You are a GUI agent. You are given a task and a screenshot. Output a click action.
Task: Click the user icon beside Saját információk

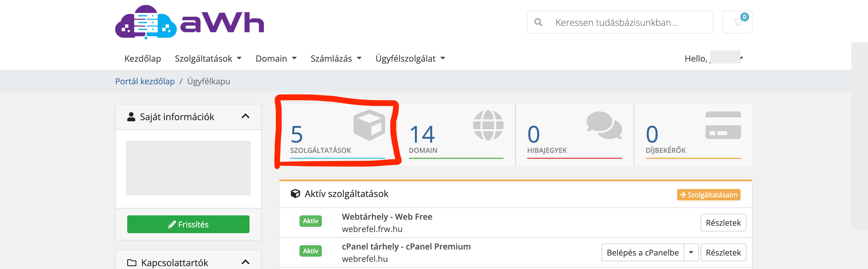131,116
